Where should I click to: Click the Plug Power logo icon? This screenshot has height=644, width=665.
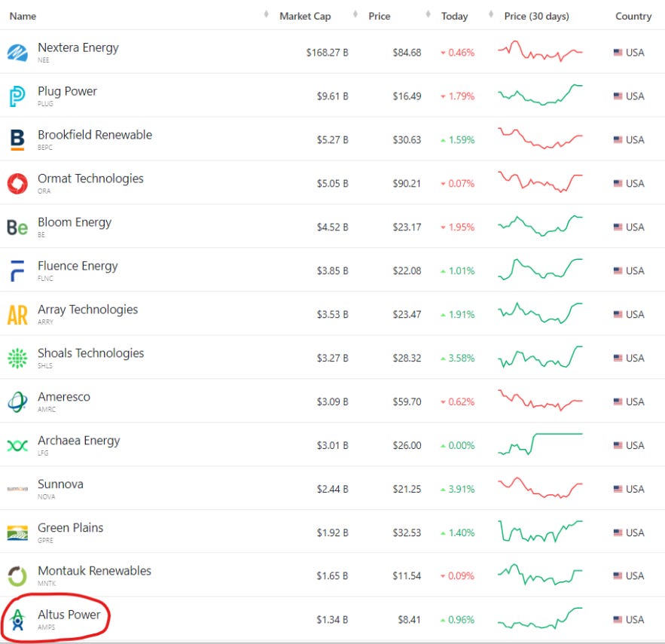[17, 96]
